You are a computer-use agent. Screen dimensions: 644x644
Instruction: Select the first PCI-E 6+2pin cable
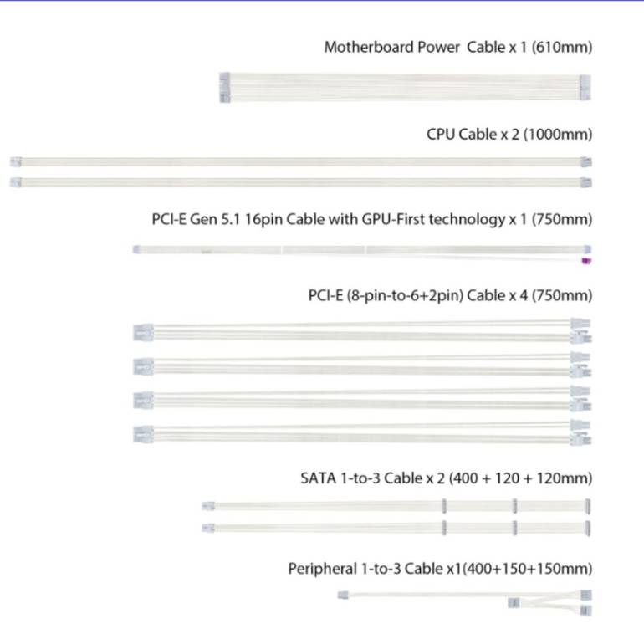click(362, 331)
